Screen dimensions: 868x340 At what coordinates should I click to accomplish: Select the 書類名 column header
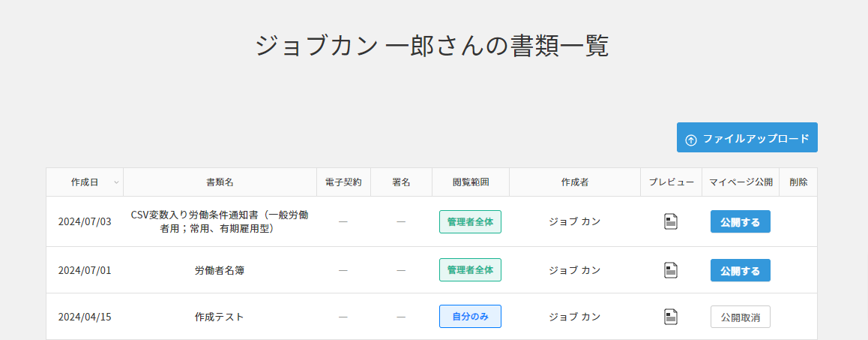tap(220, 182)
